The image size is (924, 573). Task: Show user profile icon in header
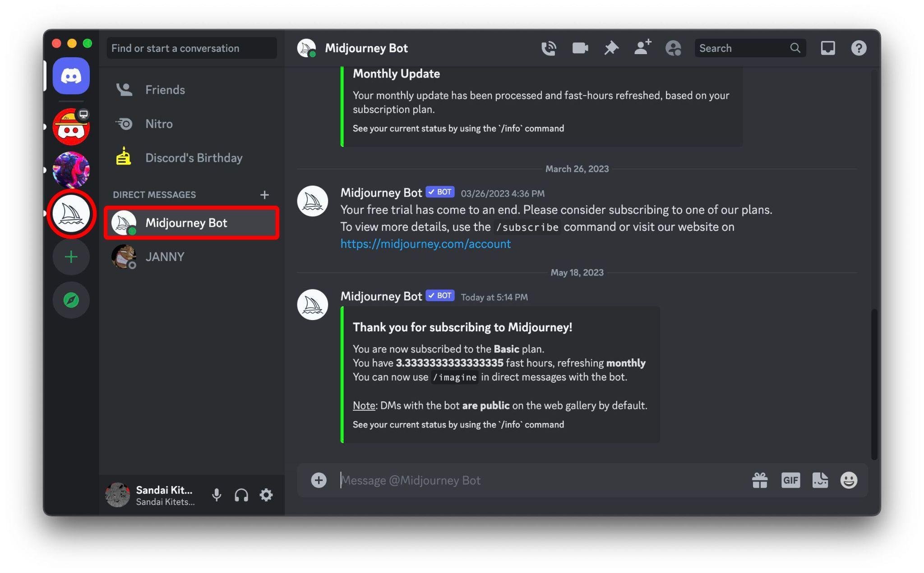click(673, 48)
